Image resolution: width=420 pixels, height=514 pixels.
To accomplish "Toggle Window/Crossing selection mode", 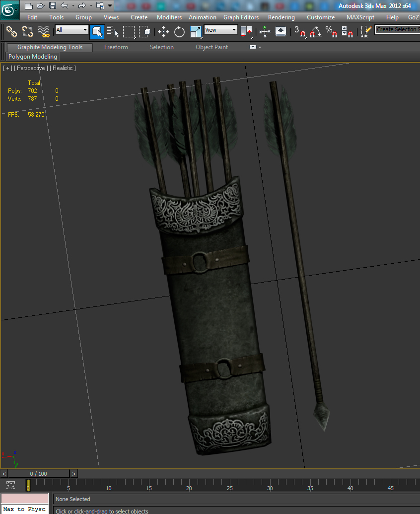I will pyautogui.click(x=144, y=32).
